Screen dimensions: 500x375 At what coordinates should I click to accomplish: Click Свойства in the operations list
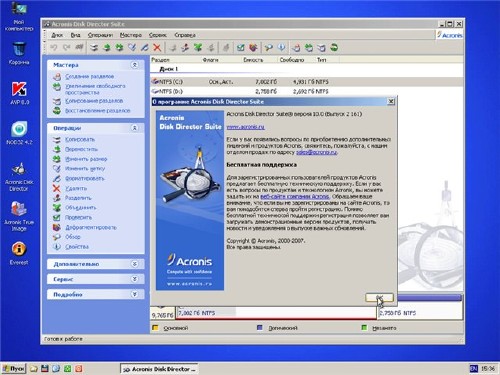(x=77, y=247)
